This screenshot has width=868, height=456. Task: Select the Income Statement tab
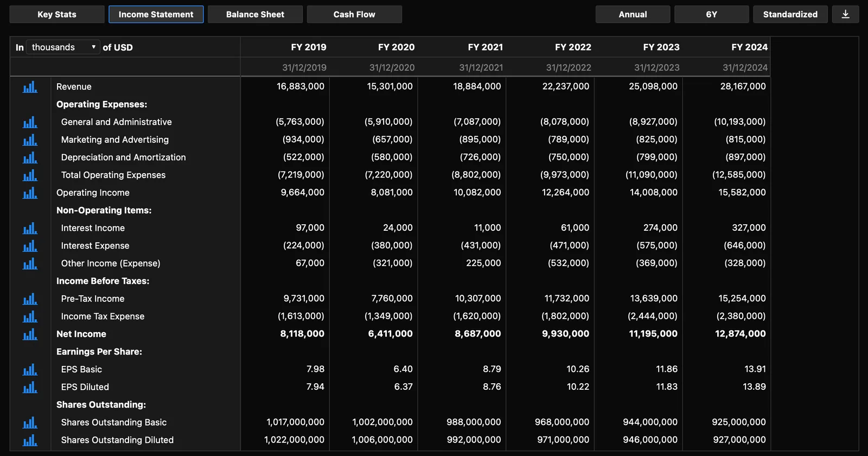[156, 14]
